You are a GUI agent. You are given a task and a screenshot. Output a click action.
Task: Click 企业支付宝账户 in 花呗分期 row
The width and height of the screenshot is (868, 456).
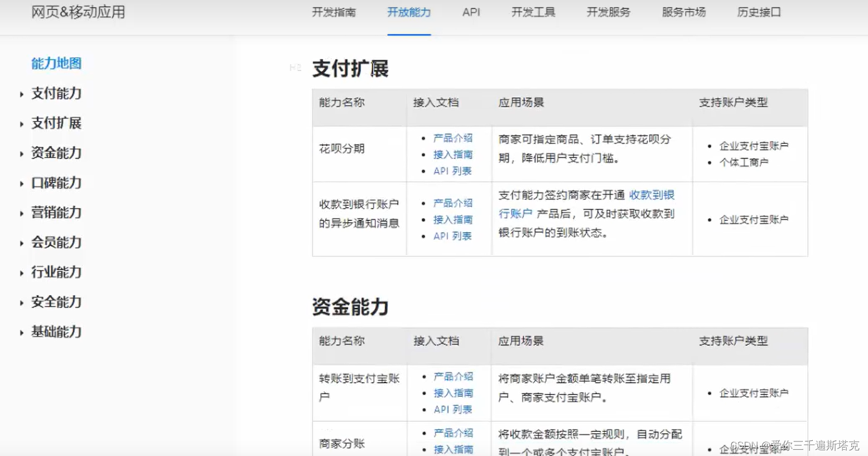[x=754, y=146]
